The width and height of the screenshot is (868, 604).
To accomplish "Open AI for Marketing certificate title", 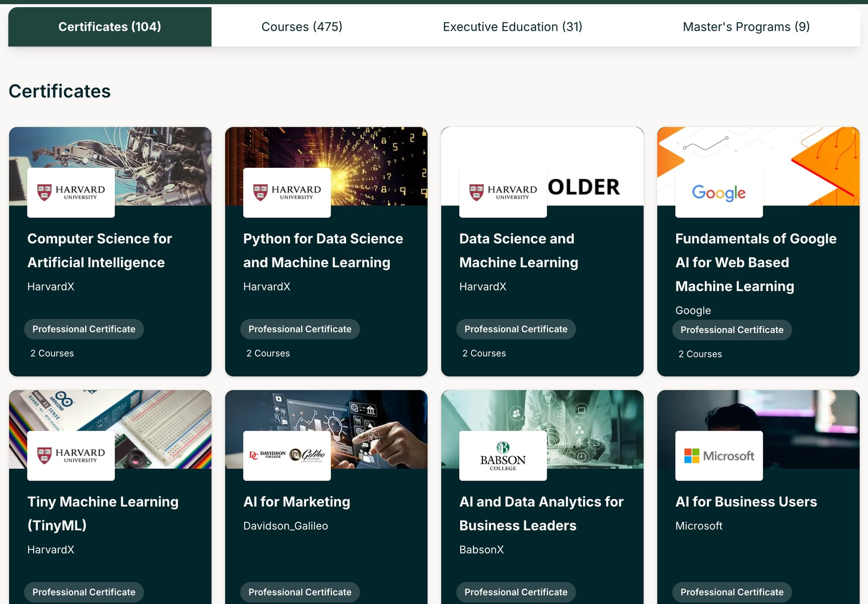I will pos(297,502).
